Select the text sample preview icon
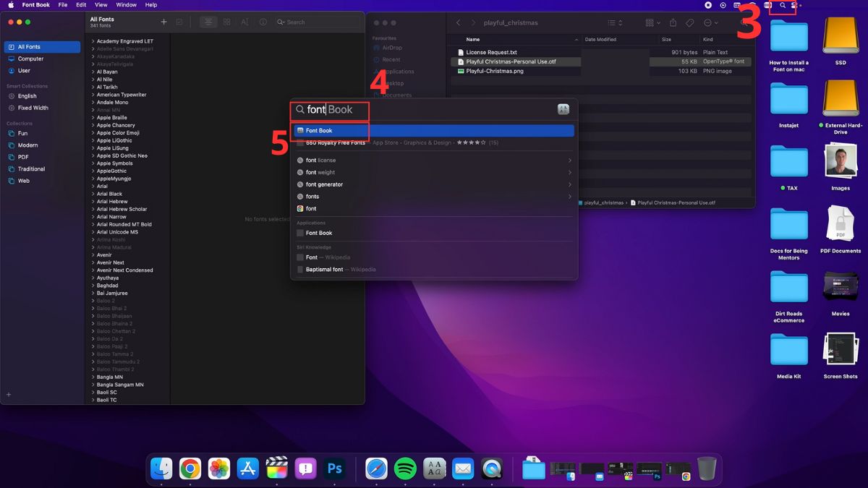This screenshot has height=488, width=868. coord(244,22)
